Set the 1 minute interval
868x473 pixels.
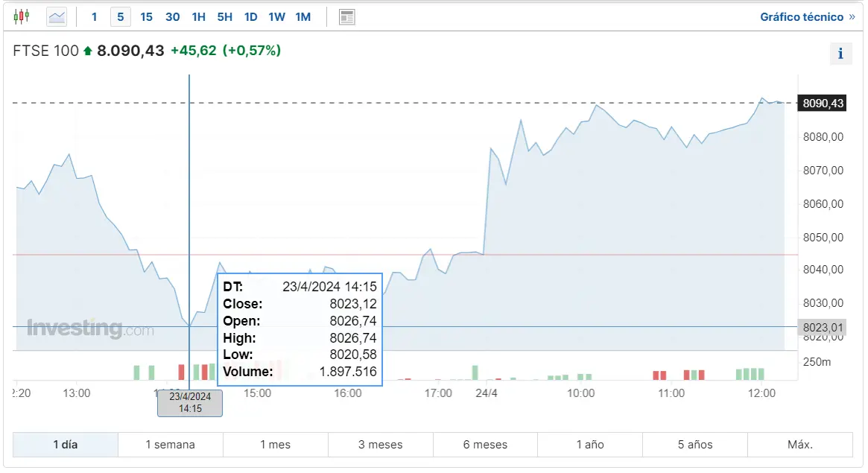95,17
